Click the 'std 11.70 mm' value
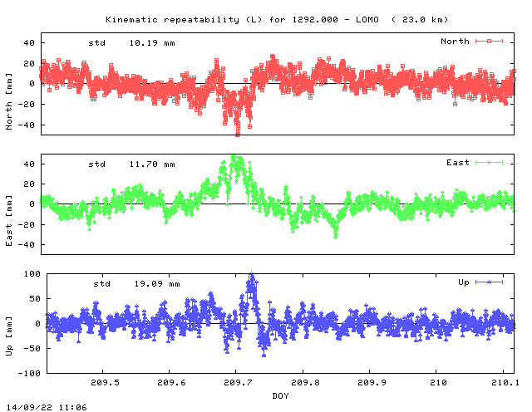This screenshot has width=532, height=412. click(131, 164)
